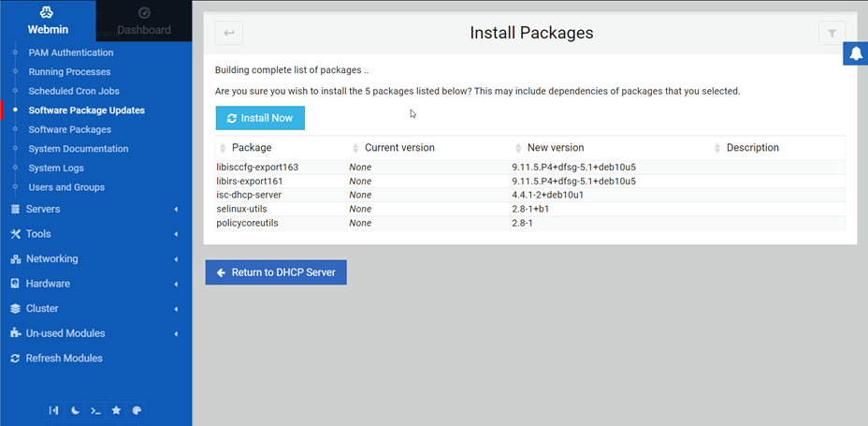Open the Webmin tab

point(48,21)
